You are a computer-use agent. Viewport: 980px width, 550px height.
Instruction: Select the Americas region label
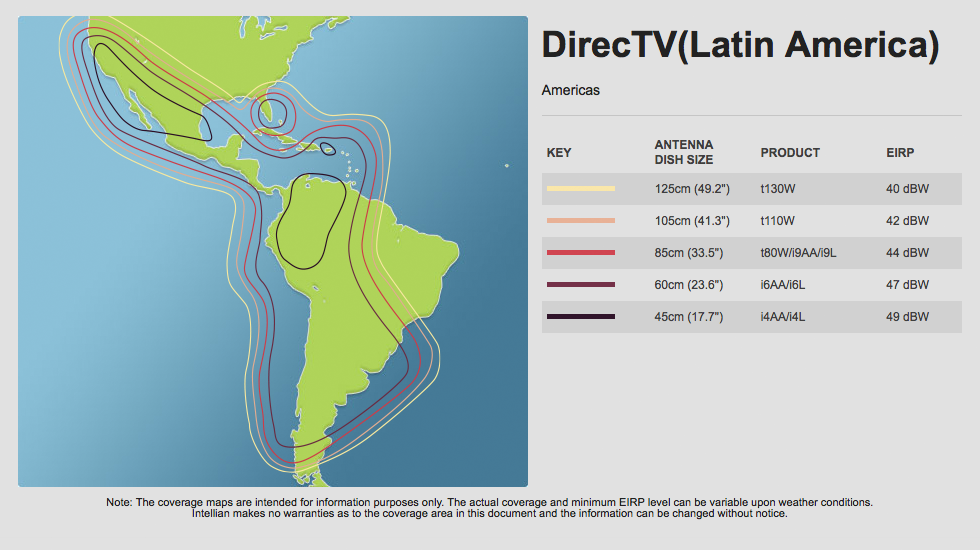pos(570,91)
